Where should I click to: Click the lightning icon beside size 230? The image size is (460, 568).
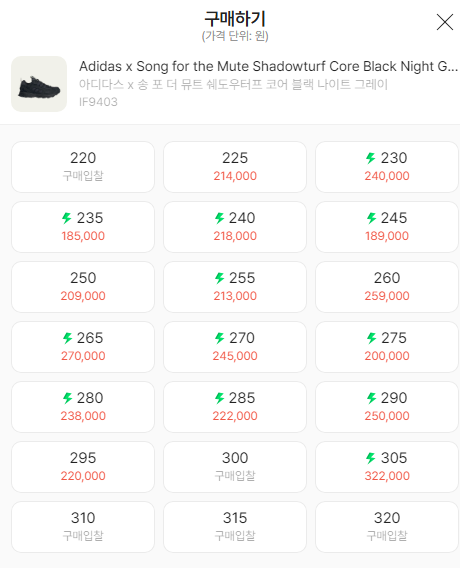coord(371,158)
